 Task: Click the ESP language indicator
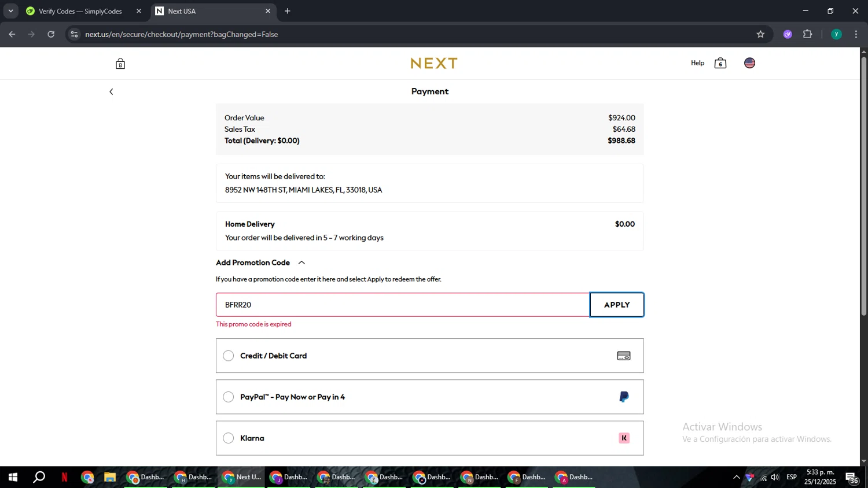792,477
